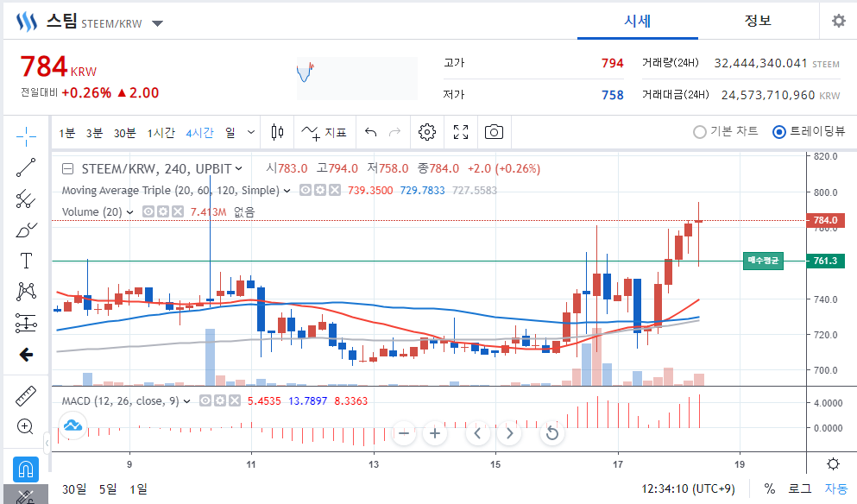Select the text annotation tool
This screenshot has height=504, width=857.
tap(26, 261)
